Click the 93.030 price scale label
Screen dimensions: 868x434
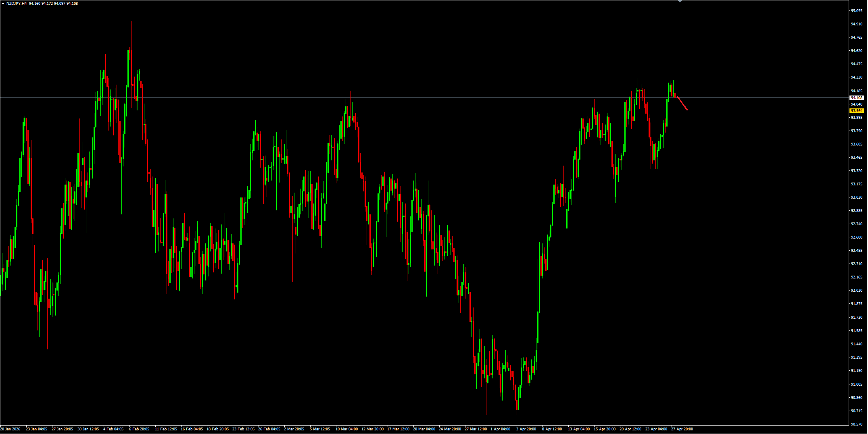click(857, 197)
